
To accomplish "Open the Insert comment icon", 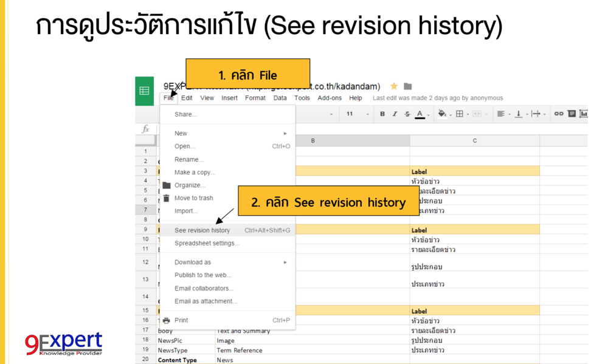I will tap(572, 114).
